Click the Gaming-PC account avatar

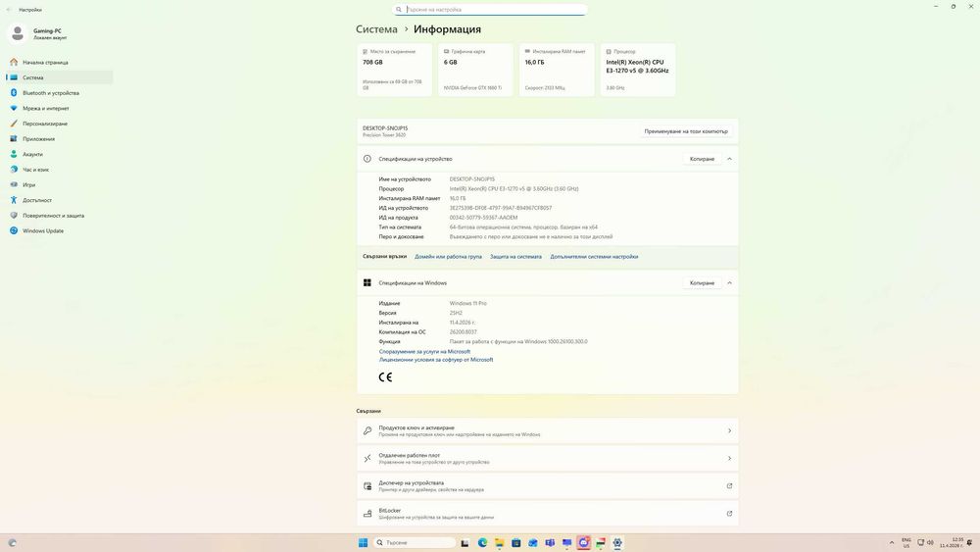click(18, 33)
